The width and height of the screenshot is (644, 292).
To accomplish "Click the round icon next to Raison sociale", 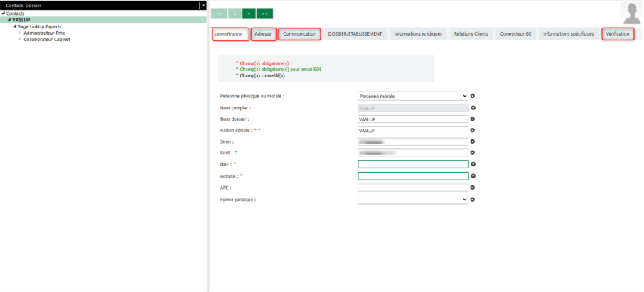I will pyautogui.click(x=473, y=131).
